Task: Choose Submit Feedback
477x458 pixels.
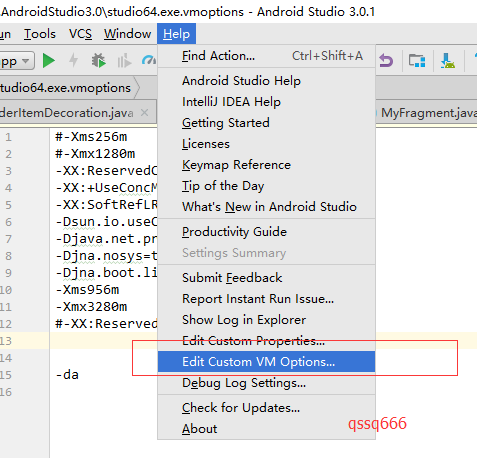Action: [266, 278]
